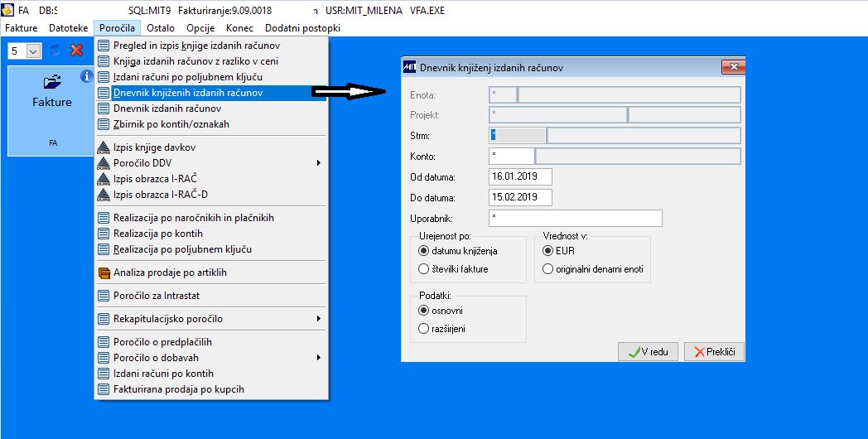The width and height of the screenshot is (868, 439).
Task: Choose razširjeni data option
Action: [424, 329]
